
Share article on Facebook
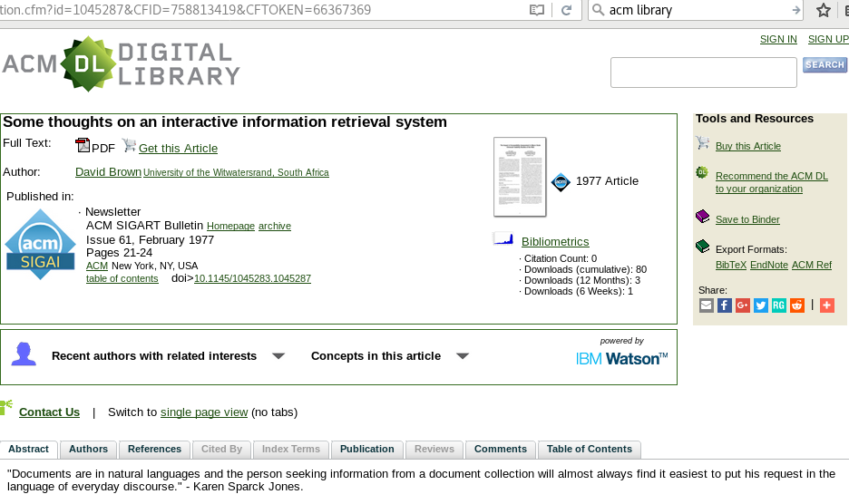click(725, 305)
